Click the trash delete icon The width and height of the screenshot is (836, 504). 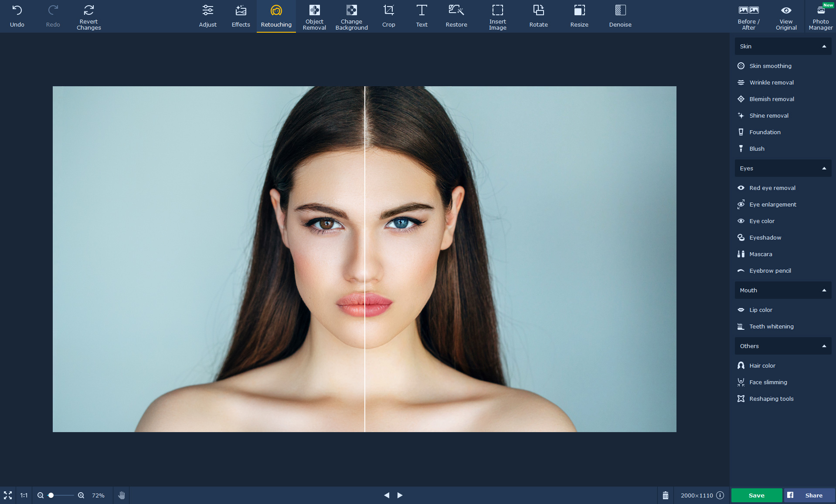pos(665,495)
